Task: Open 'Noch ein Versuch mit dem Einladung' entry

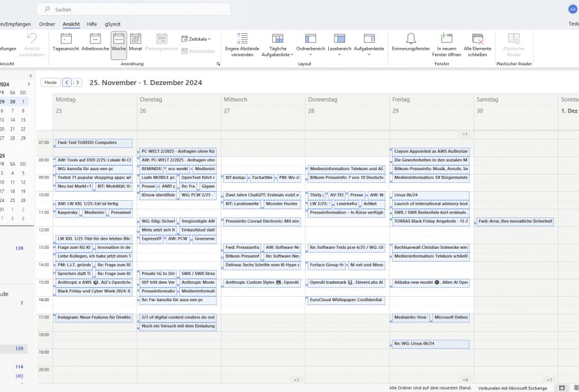Action: 178,326
